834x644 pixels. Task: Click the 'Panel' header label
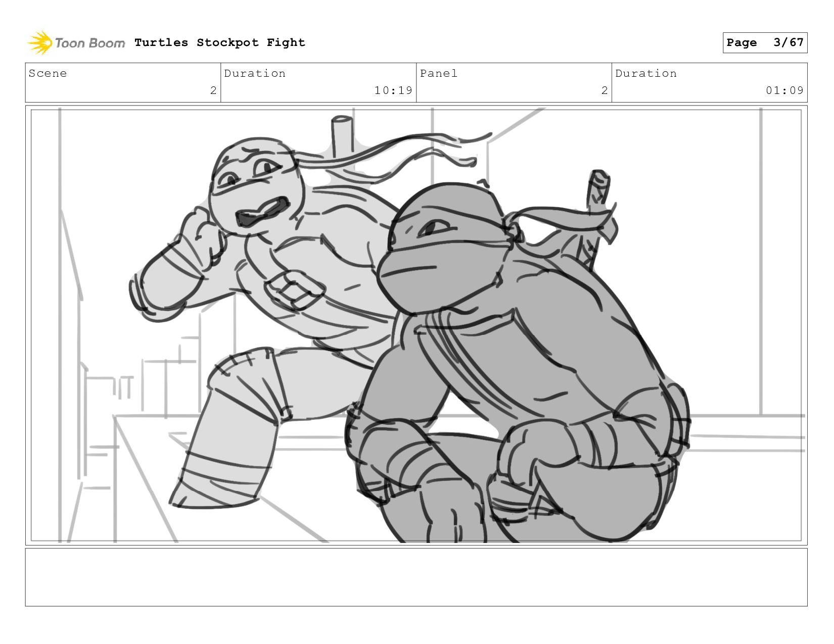439,73
